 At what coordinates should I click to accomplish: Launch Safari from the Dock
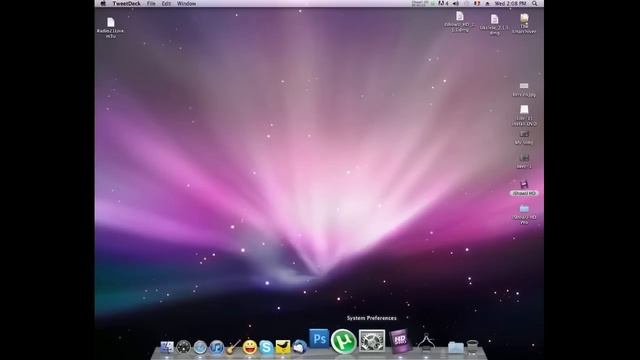[x=200, y=347]
